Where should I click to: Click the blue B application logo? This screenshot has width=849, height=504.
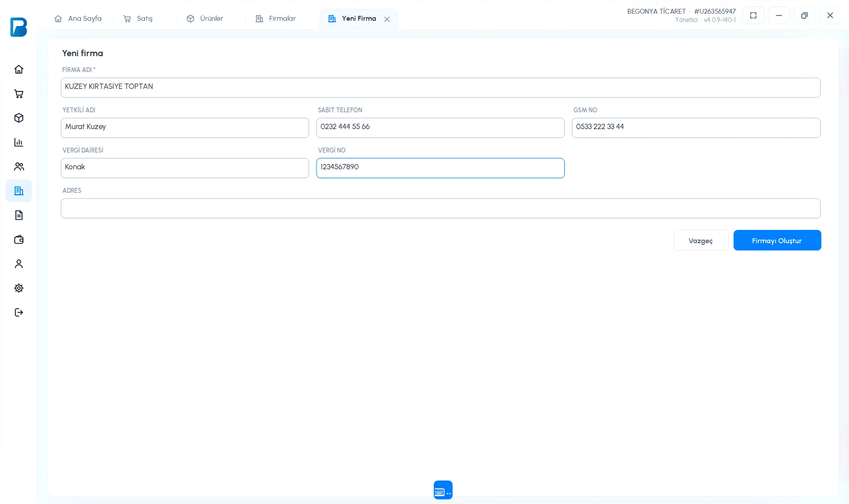[x=19, y=27]
